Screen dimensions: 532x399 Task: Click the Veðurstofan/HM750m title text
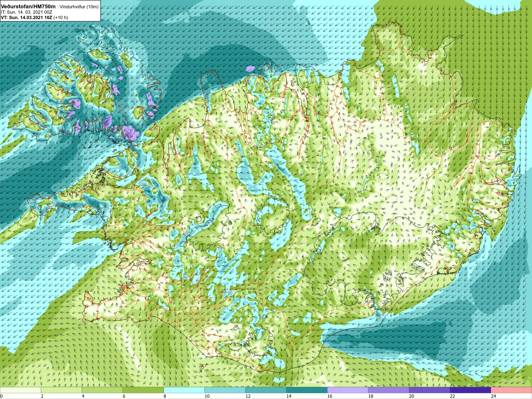28,6
